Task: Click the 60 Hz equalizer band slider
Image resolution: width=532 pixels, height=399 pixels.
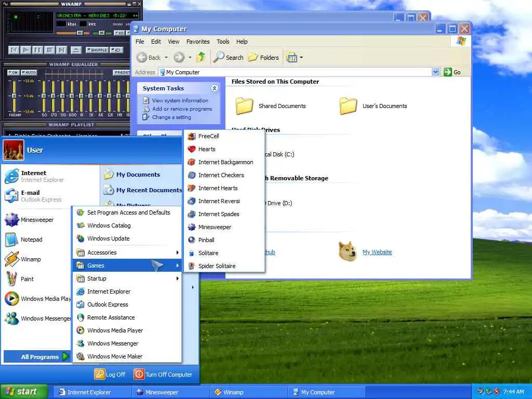Action: 44,96
